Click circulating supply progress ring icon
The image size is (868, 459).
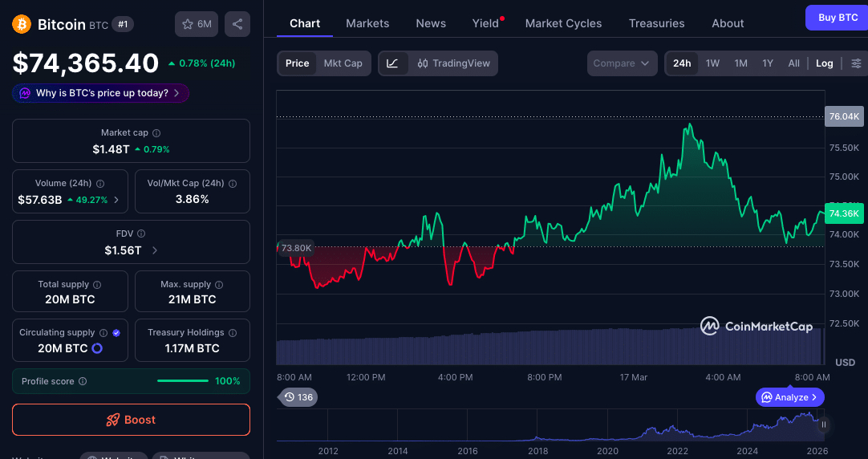coord(97,348)
